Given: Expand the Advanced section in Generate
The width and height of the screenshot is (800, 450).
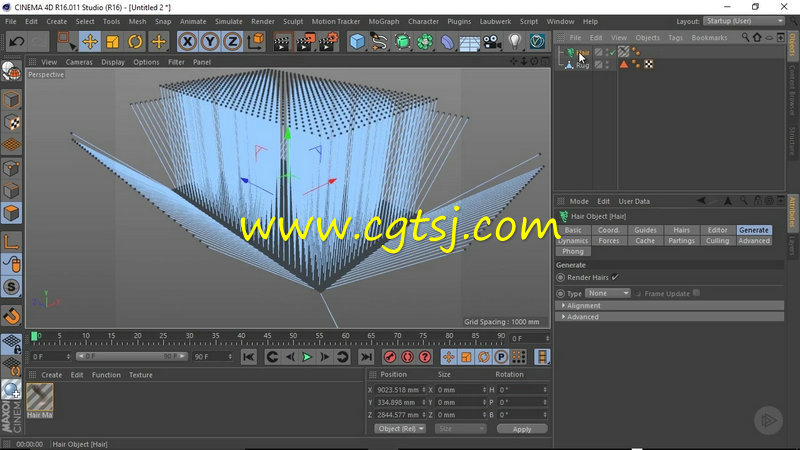Looking at the screenshot, I should (669, 317).
